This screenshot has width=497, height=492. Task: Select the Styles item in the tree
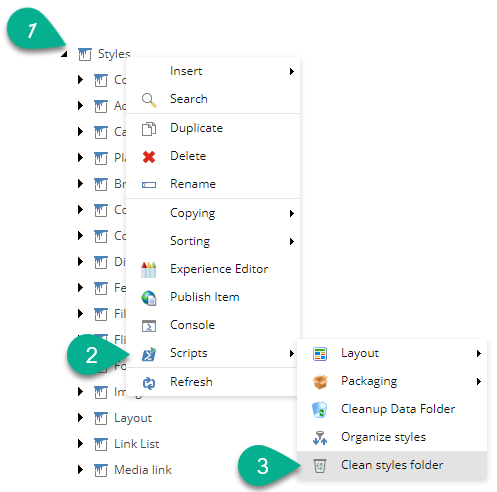tap(114, 54)
